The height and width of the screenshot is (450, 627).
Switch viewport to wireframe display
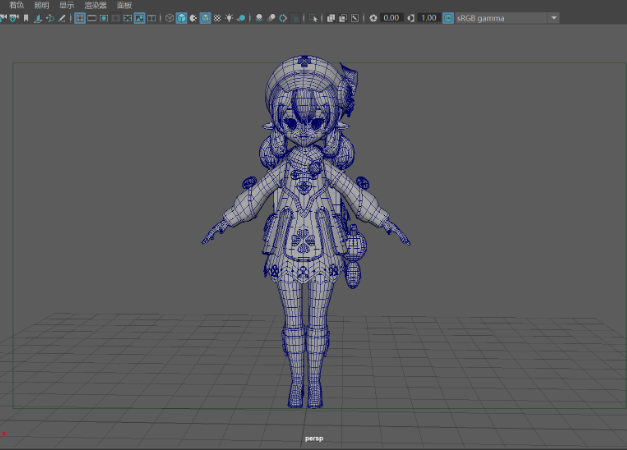169,18
